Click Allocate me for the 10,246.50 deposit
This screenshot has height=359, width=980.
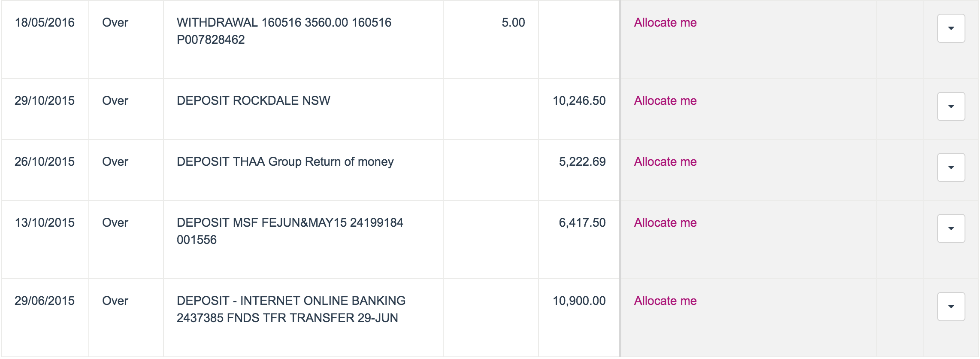[x=665, y=100]
